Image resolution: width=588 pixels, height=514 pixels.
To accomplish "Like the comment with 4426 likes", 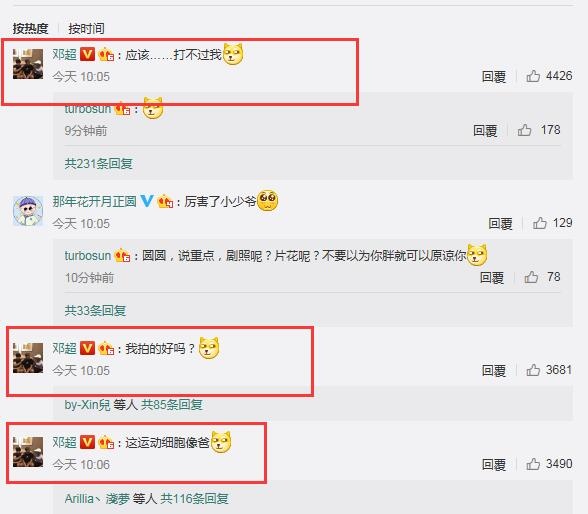I will (533, 76).
